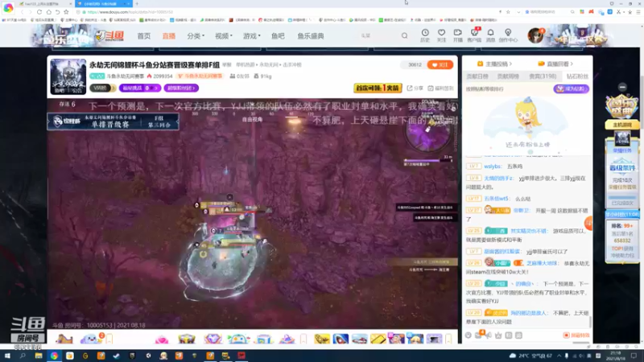Click the purple 超级粉丝团 badge
Image resolution: width=644 pixels, height=362 pixels.
click(181, 88)
